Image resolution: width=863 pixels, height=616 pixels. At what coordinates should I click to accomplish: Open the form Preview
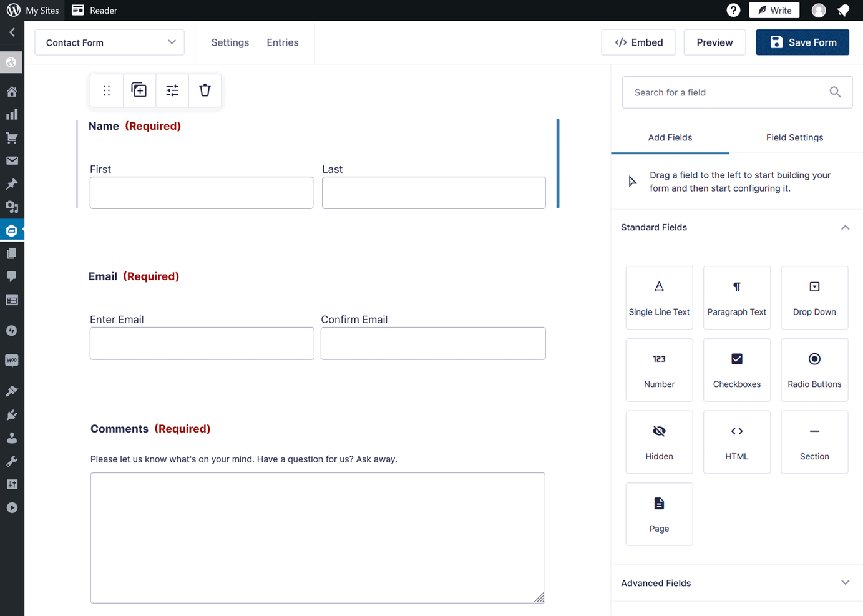(714, 42)
